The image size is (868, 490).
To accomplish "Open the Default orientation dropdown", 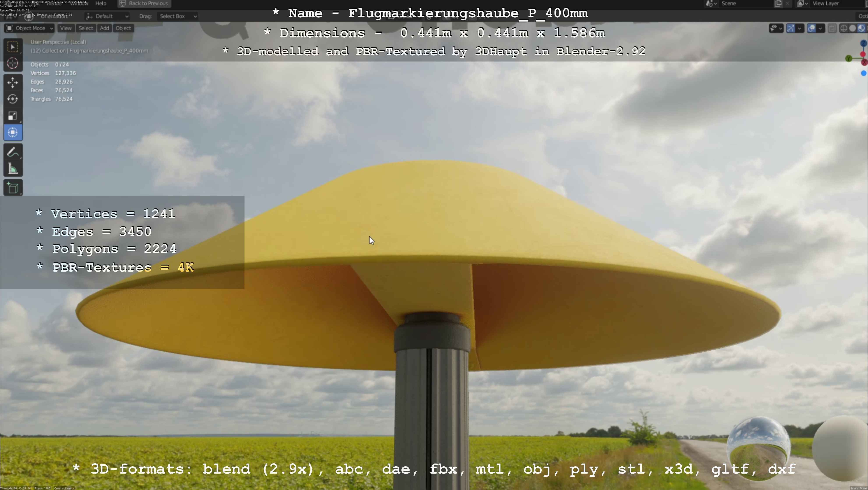I will (x=107, y=16).
